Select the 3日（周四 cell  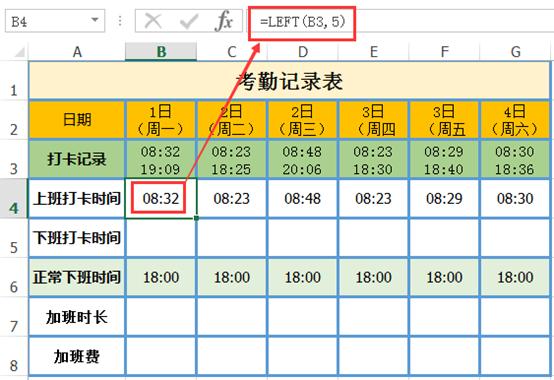373,120
